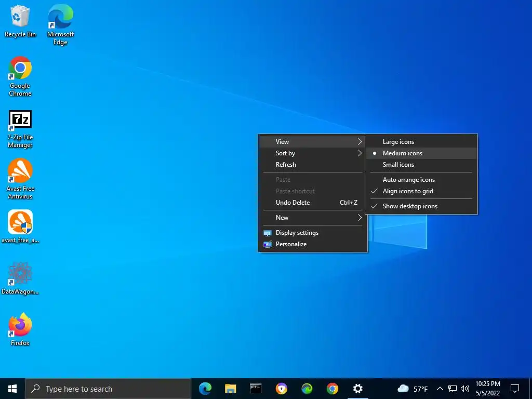Screen dimensions: 532x399
Task: Toggle Show desktop icons
Action: 421,206
